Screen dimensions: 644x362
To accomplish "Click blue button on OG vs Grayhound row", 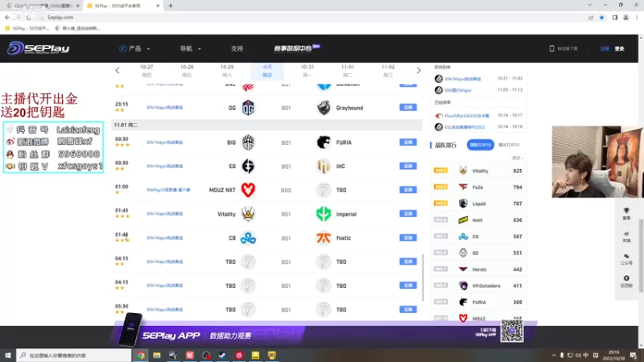I will 408,108.
